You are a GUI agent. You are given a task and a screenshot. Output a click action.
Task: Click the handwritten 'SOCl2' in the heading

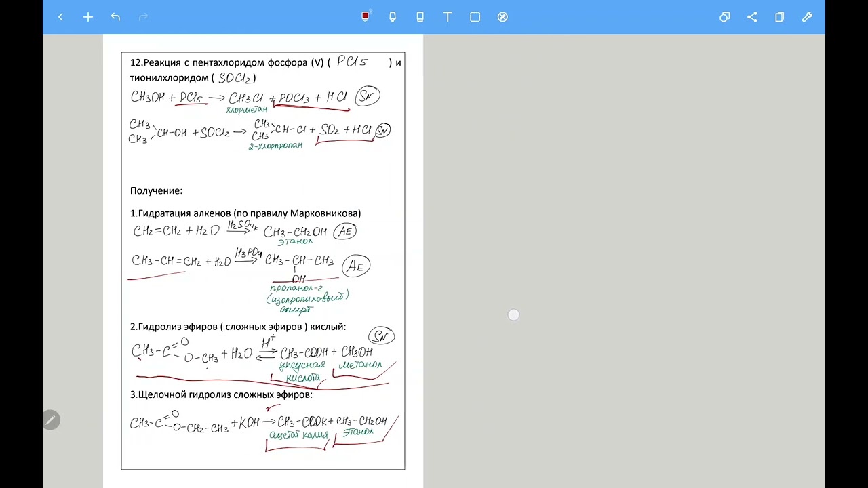tap(235, 78)
